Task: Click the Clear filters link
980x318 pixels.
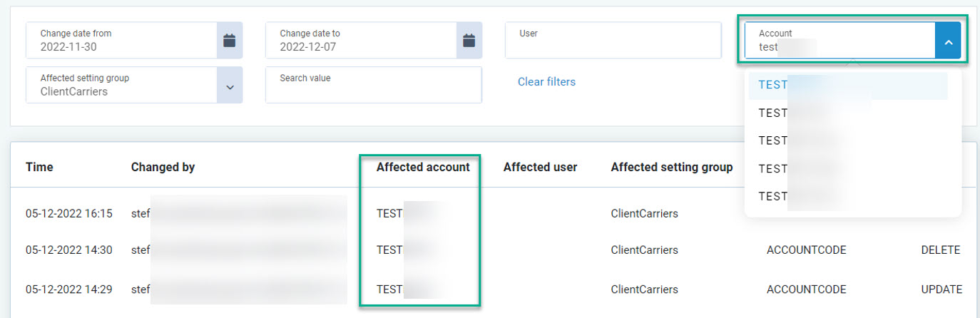Action: coord(546,82)
